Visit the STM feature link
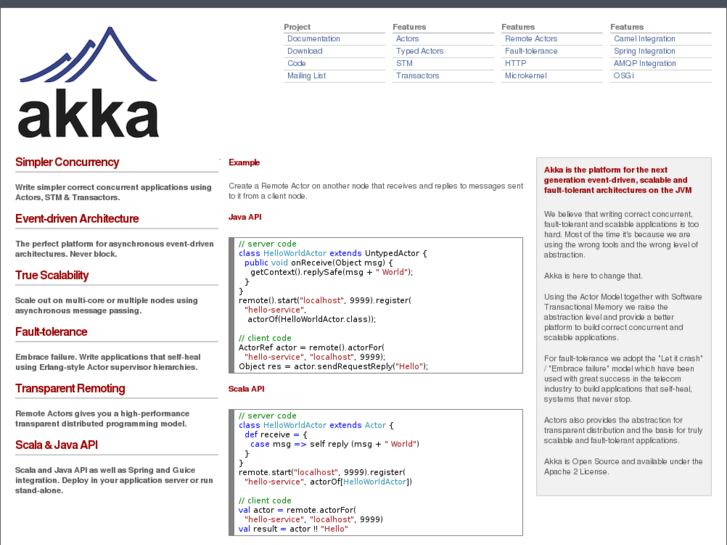Screen dimensions: 727x545 point(404,64)
